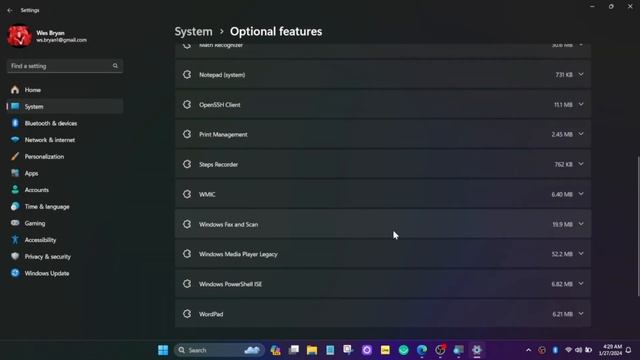
Task: Click the Print Management feature icon
Action: pyautogui.click(x=187, y=134)
